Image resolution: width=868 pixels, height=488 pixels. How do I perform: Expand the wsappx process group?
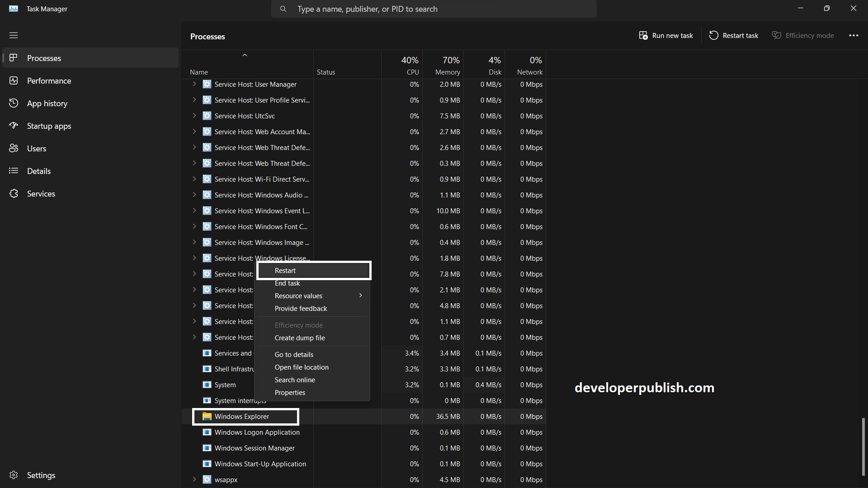tap(194, 479)
